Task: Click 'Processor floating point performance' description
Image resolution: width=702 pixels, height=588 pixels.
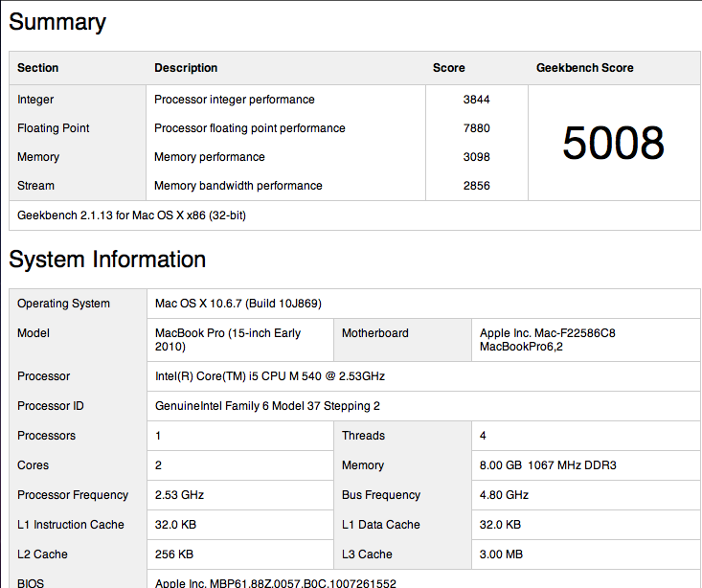Action: coord(249,128)
